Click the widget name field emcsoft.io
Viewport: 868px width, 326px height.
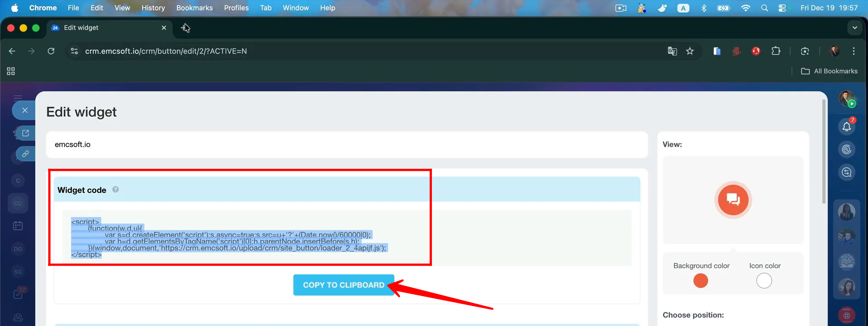coord(346,144)
